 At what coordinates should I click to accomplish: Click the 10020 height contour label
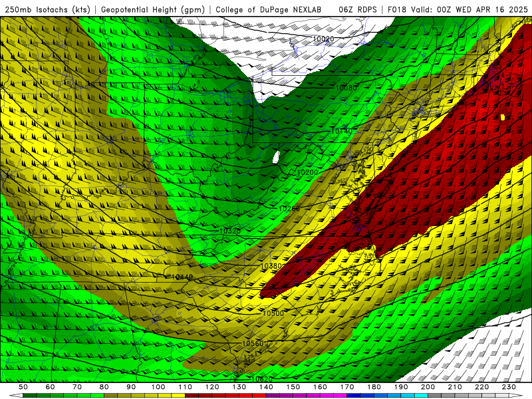pos(323,39)
